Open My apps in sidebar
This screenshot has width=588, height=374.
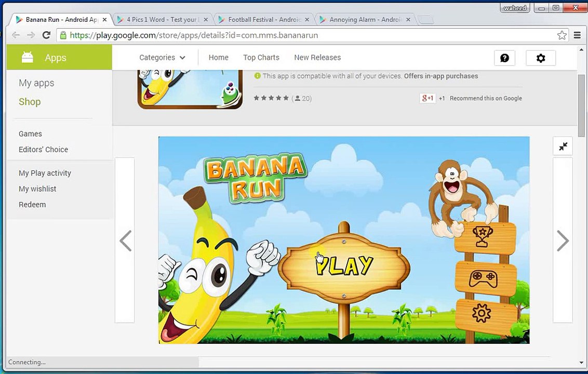click(36, 83)
